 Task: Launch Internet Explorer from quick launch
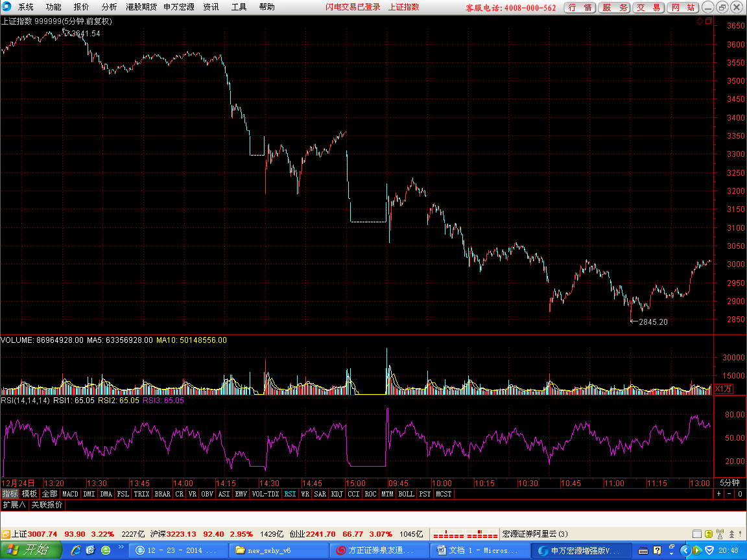(76, 550)
